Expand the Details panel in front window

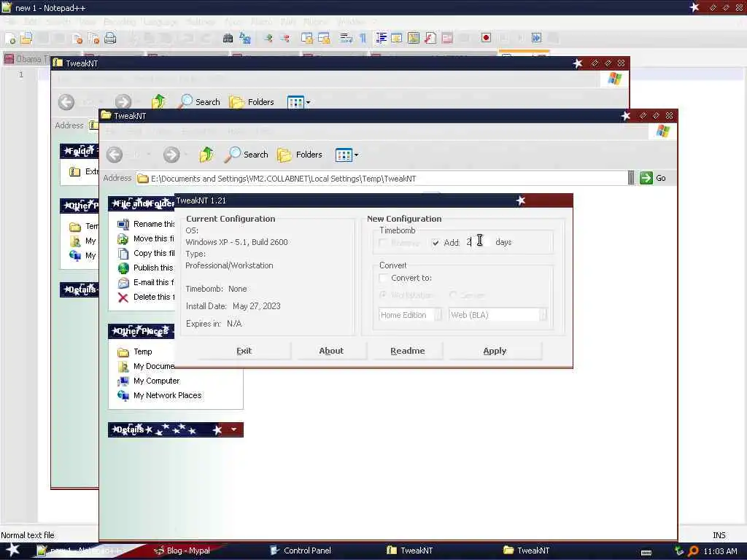[x=233, y=429]
